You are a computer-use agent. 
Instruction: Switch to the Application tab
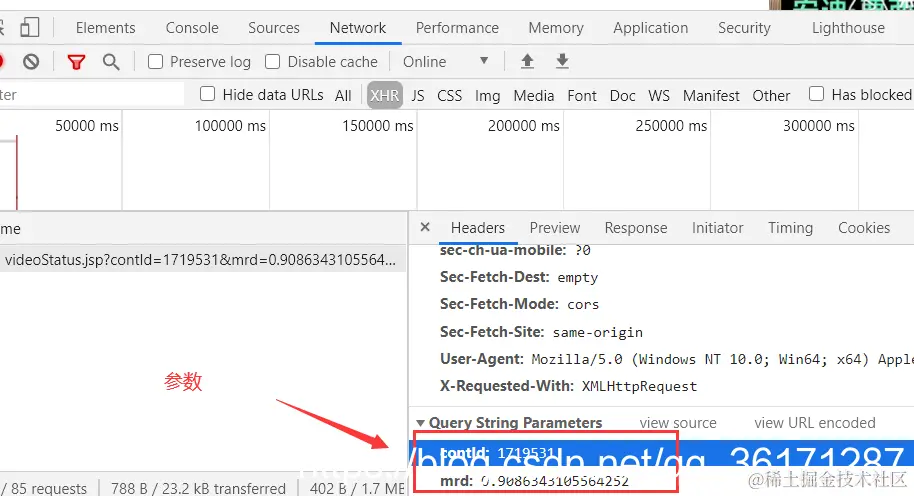651,28
